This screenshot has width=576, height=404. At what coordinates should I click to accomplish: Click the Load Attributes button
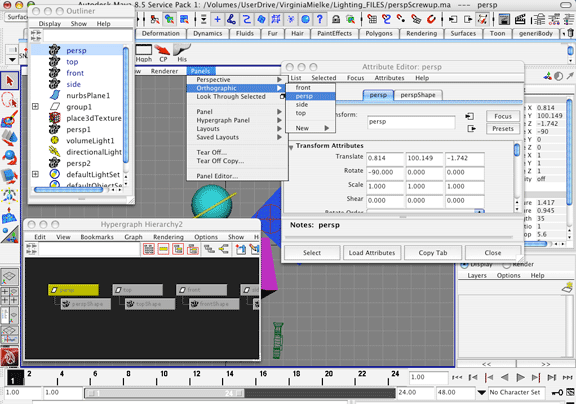click(x=372, y=253)
